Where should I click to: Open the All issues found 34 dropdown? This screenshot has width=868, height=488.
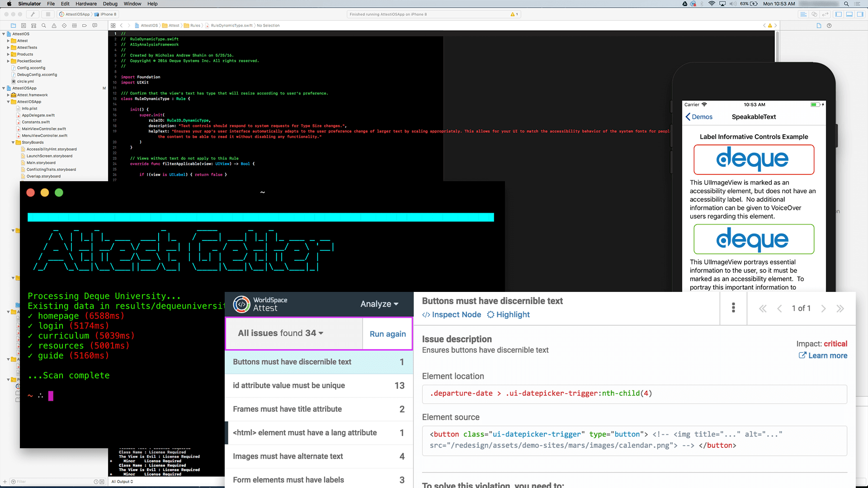[281, 333]
